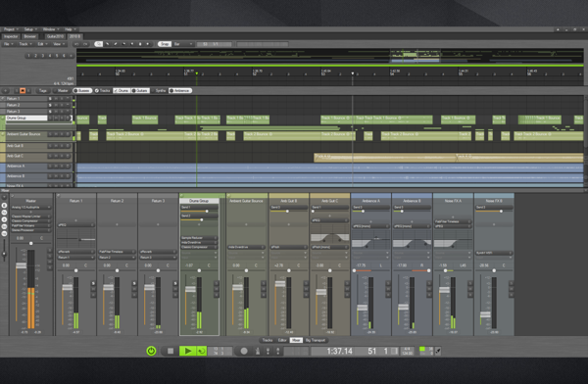This screenshot has height=384, width=588.
Task: Open the File dropdown menu
Action: click(8, 44)
